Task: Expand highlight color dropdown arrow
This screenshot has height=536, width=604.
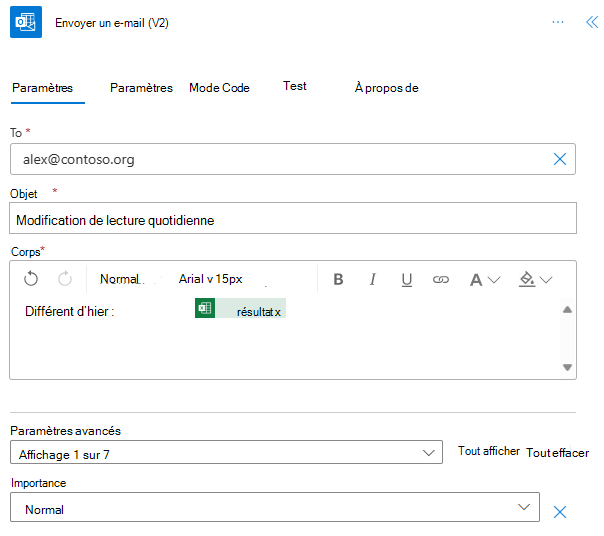Action: click(x=546, y=280)
